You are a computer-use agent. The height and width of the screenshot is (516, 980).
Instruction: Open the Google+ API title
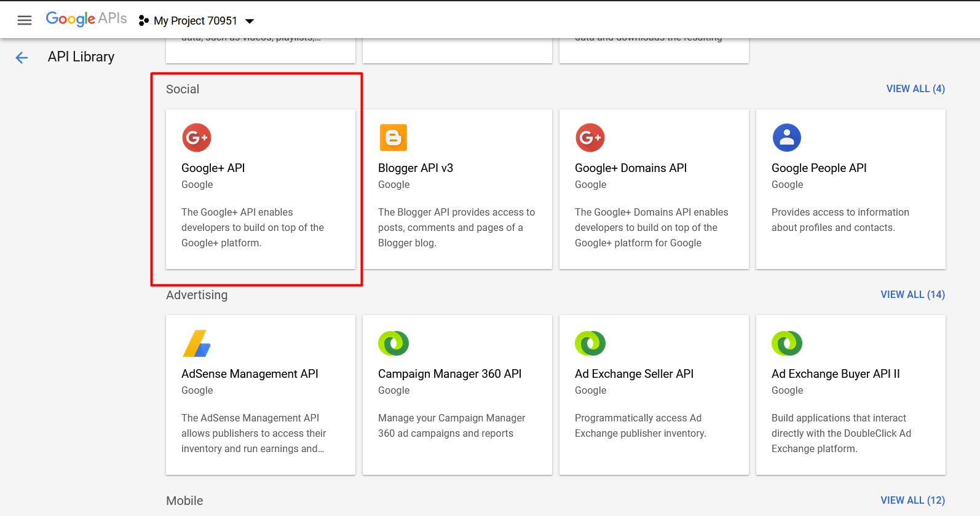(213, 168)
